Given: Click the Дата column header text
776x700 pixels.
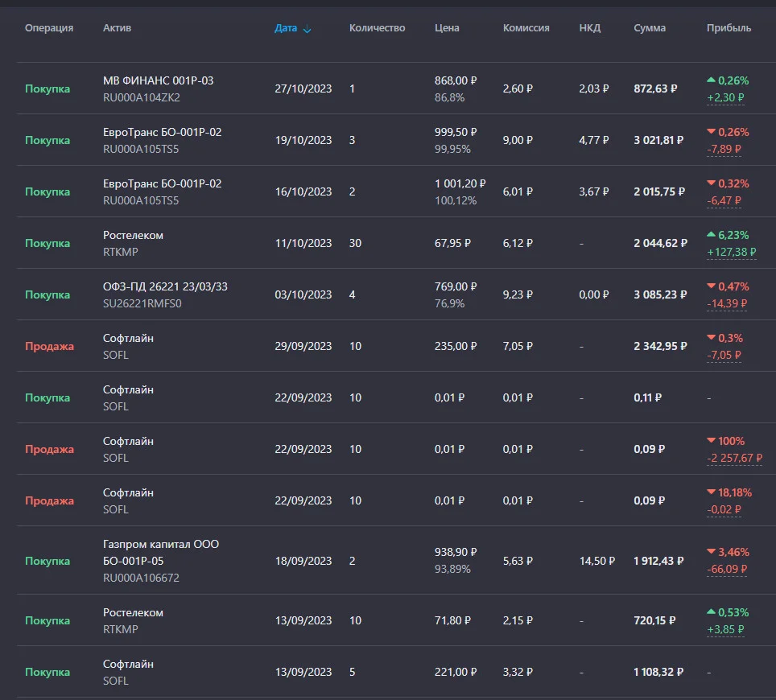Looking at the screenshot, I should pos(286,28).
